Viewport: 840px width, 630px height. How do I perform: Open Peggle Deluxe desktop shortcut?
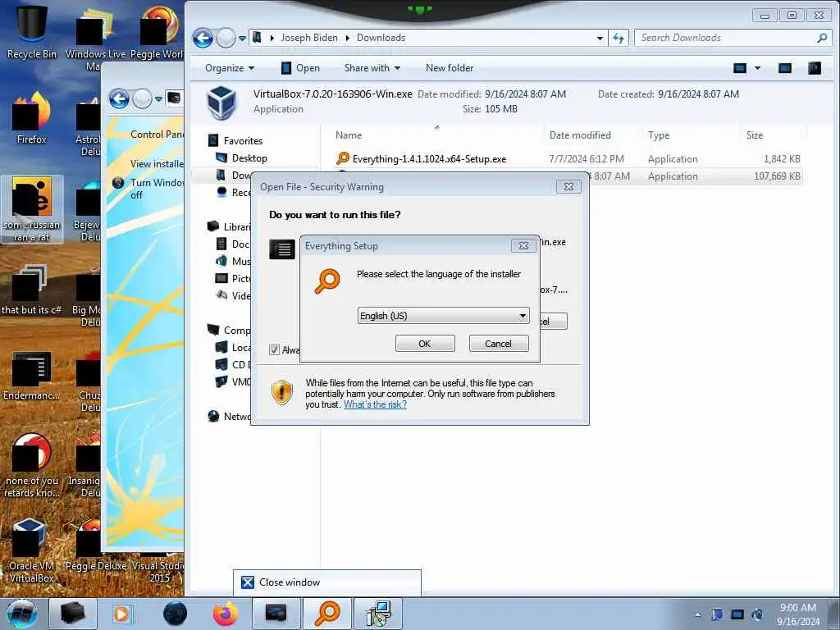pos(96,546)
